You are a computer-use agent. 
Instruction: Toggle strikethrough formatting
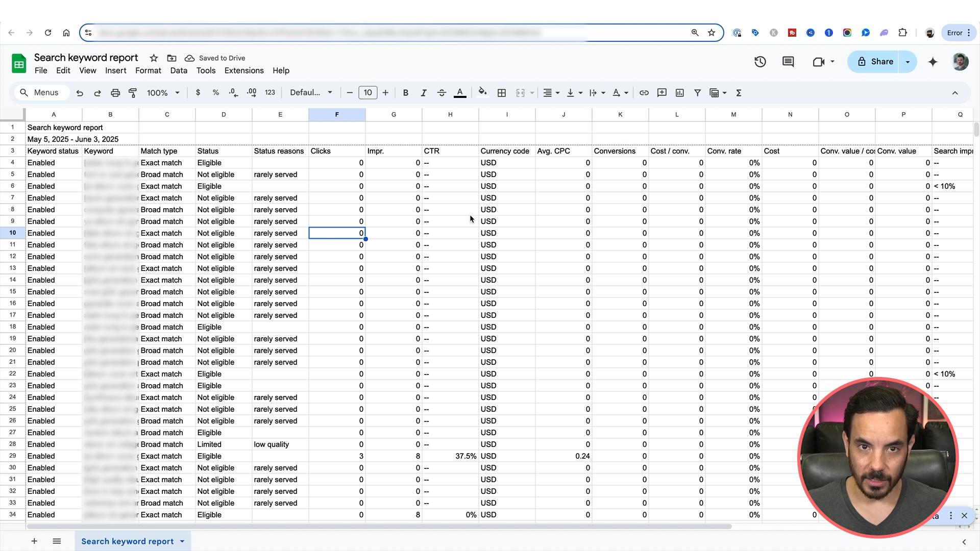pyautogui.click(x=442, y=93)
